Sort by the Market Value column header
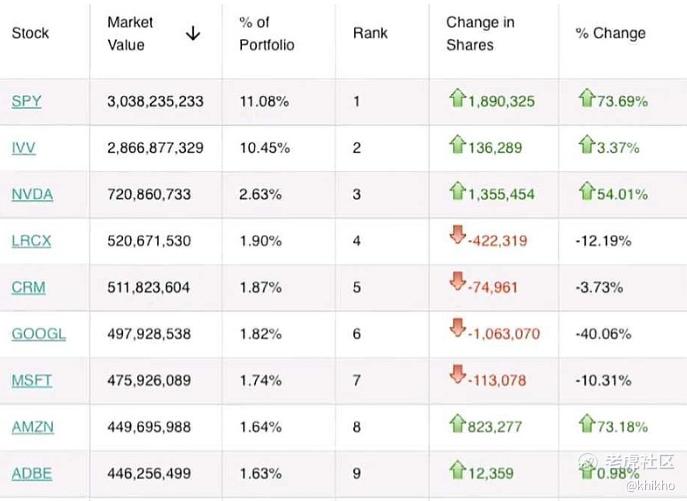The width and height of the screenshot is (687, 501). [130, 33]
